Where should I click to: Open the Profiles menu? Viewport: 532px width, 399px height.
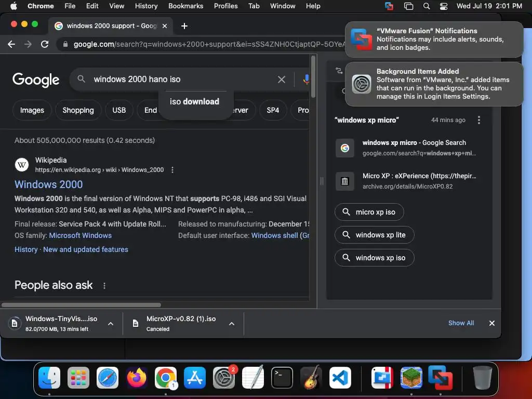coord(225,6)
